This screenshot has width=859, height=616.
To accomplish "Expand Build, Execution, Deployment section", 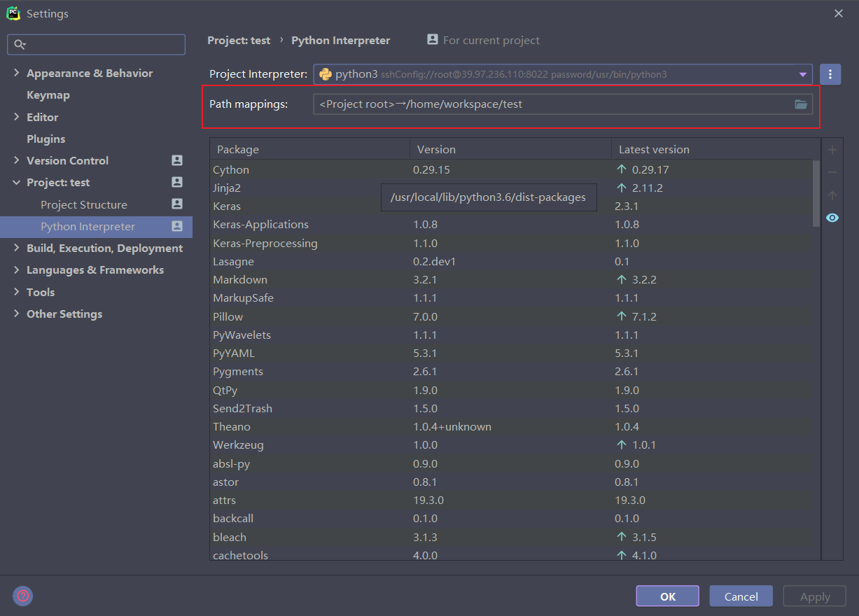I will coord(17,248).
